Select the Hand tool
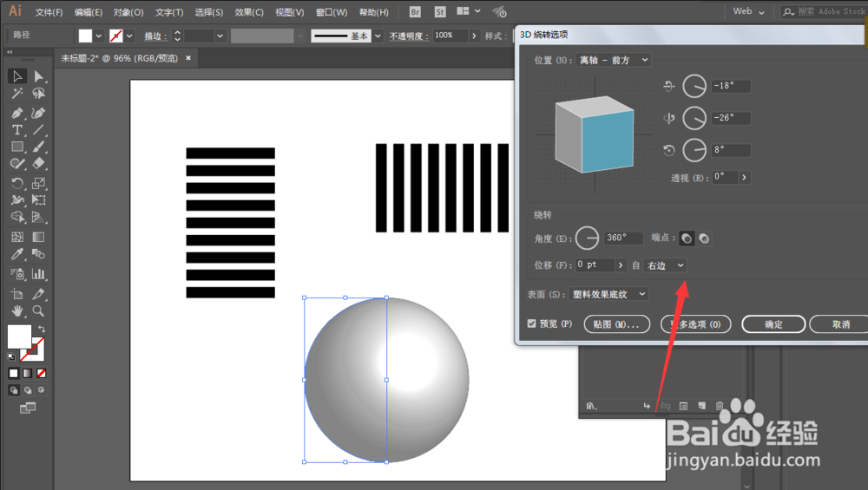Viewport: 868px width, 490px height. [17, 310]
